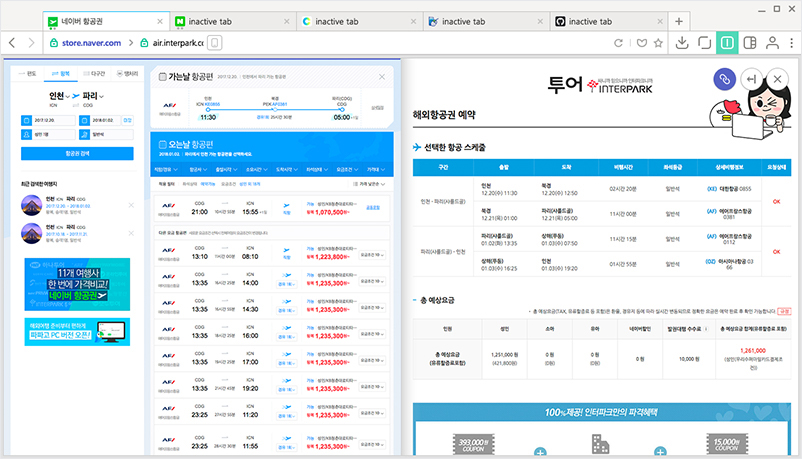The width and height of the screenshot is (802, 459).
Task: Open first recent search 인천 파리 thumbnail
Action: coord(31,205)
